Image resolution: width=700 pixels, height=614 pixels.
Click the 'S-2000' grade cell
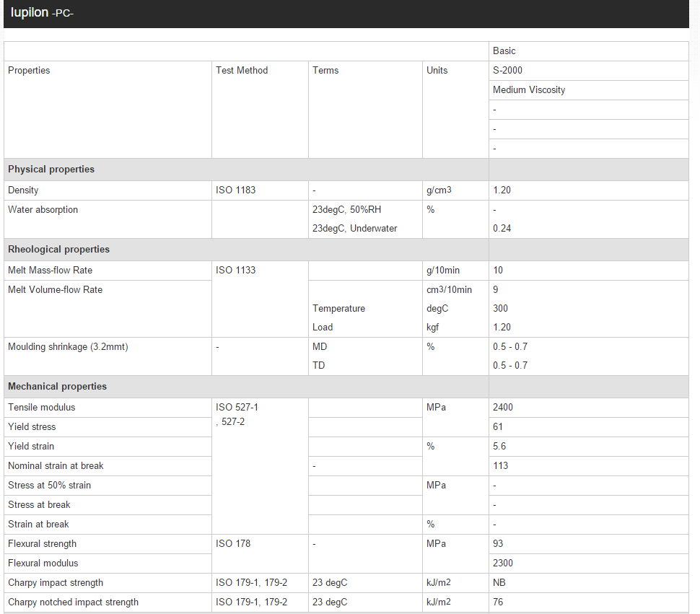click(x=588, y=71)
